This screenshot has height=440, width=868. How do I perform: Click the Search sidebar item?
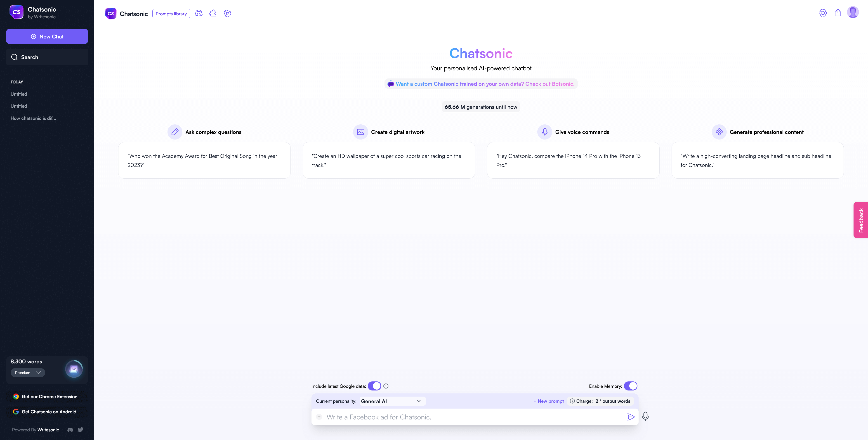click(x=47, y=57)
